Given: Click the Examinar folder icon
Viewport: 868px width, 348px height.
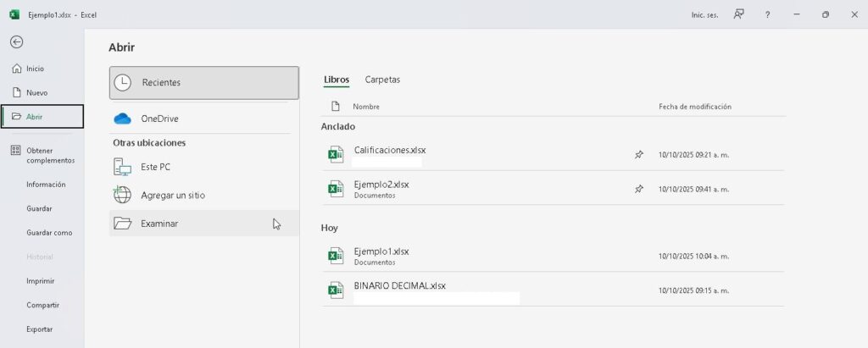Looking at the screenshot, I should coord(122,224).
